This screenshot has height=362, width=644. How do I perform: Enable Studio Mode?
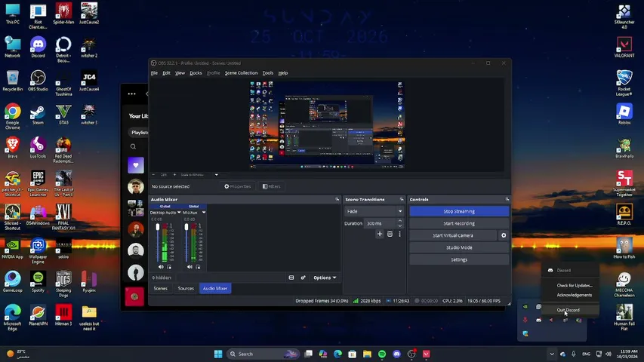[459, 247]
